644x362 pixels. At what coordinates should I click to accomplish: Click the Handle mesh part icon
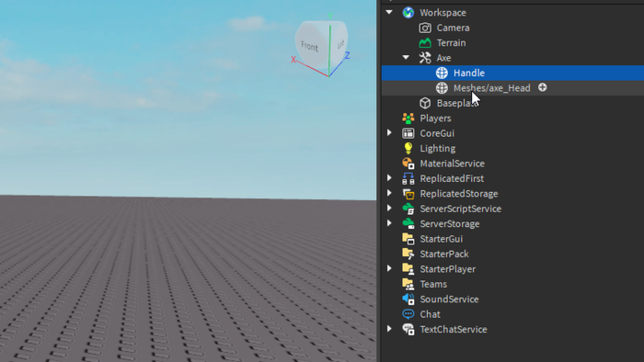(x=442, y=73)
